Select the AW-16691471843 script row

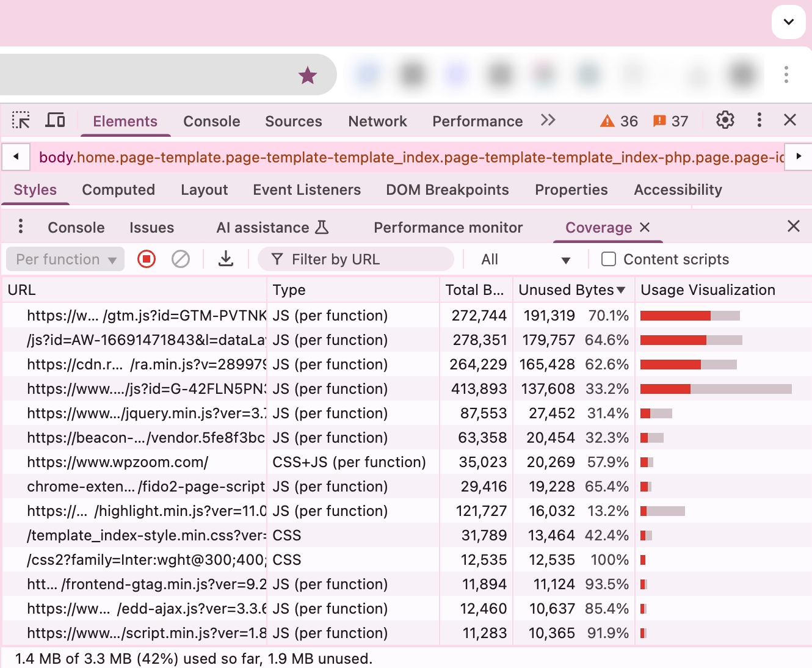click(x=407, y=340)
